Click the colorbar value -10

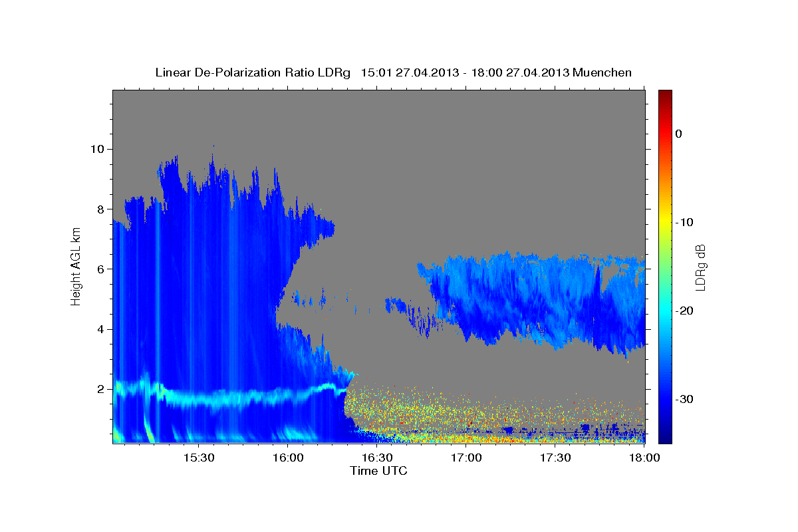point(684,222)
